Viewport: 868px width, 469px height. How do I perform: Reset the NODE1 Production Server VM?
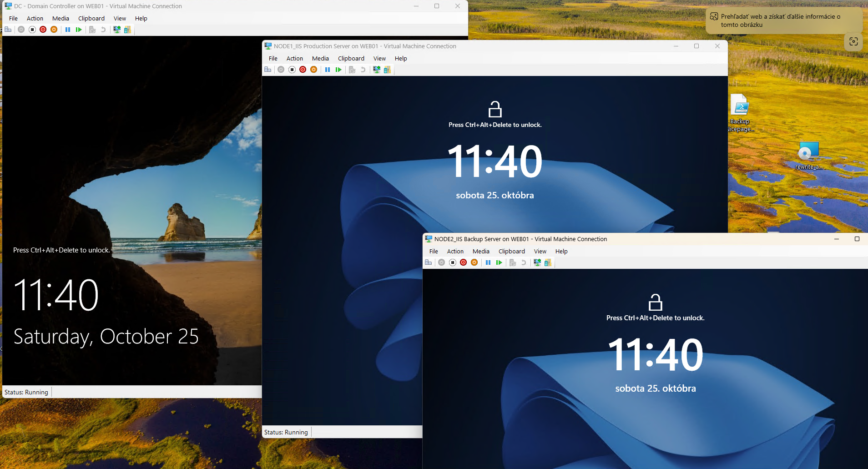(x=338, y=70)
